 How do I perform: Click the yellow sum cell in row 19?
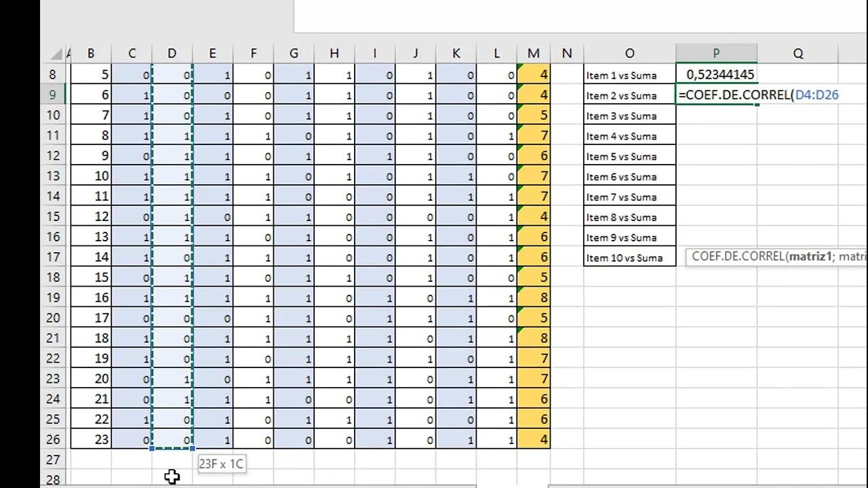pos(534,298)
